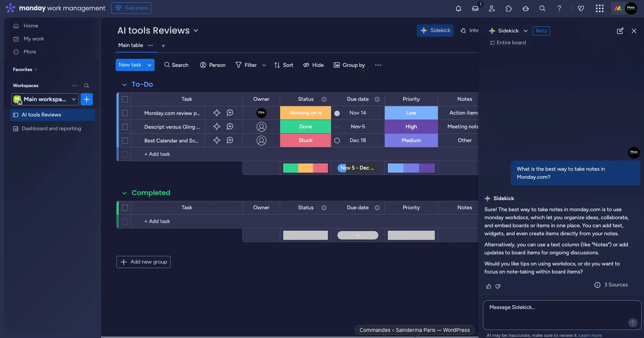Viewport: 644px width, 338px height.
Task: Open the notifications bell
Action: point(458,8)
